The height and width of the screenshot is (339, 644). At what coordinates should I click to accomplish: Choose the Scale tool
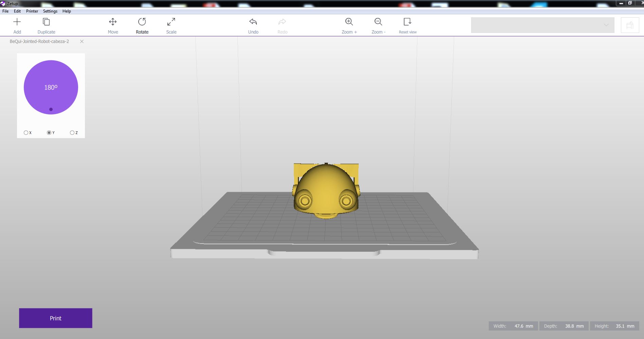point(171,22)
